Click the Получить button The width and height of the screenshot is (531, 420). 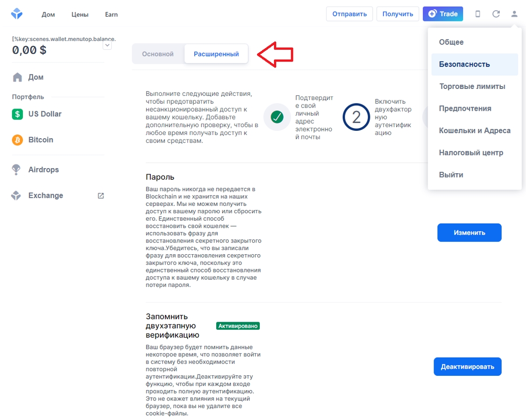click(x=398, y=14)
